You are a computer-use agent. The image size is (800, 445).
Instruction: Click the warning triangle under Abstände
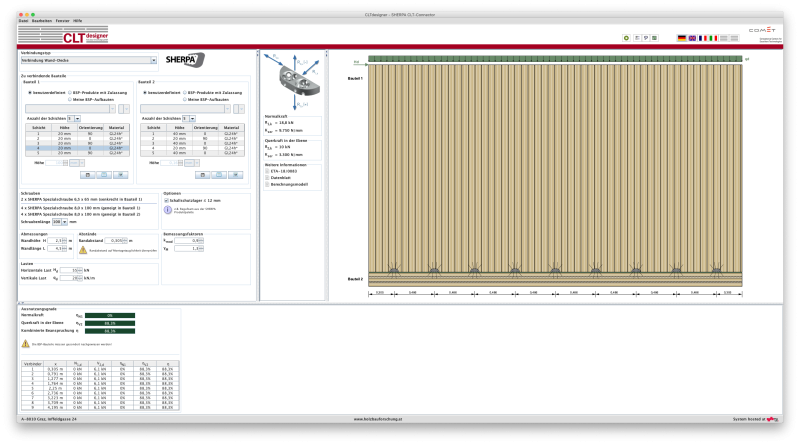click(83, 249)
